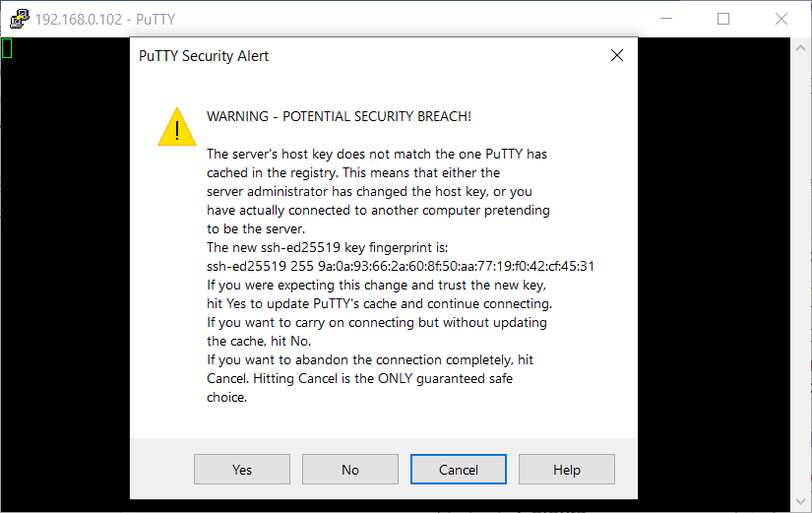Minimize the PuTTY terminal window

(x=668, y=19)
